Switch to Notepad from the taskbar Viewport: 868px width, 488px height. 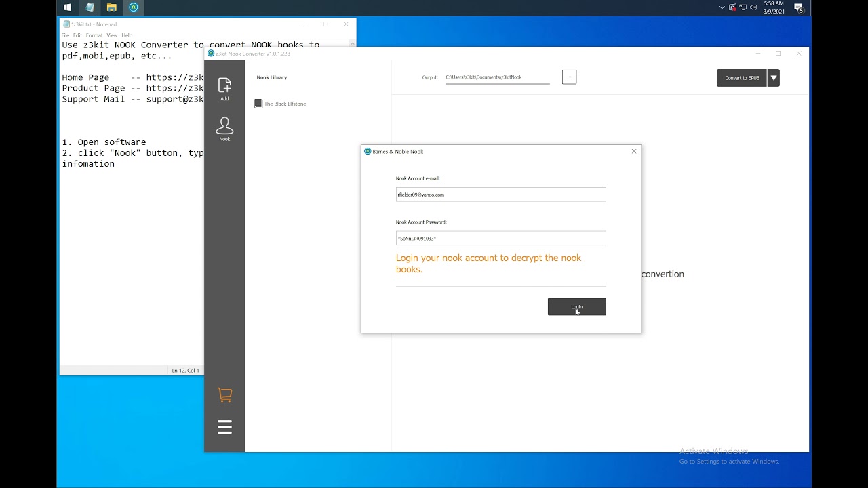90,7
